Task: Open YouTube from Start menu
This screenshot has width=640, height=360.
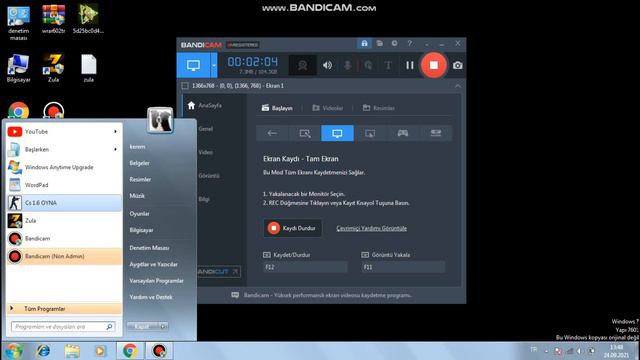Action: pyautogui.click(x=64, y=132)
